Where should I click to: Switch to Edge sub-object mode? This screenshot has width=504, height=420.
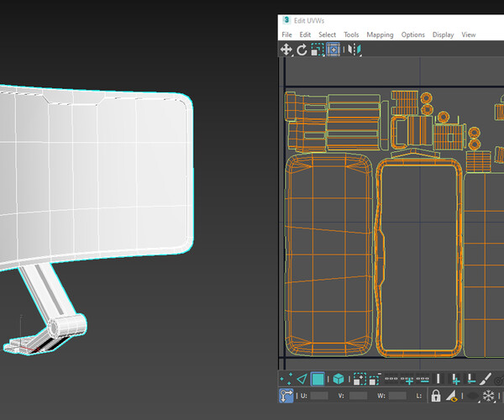[302, 379]
